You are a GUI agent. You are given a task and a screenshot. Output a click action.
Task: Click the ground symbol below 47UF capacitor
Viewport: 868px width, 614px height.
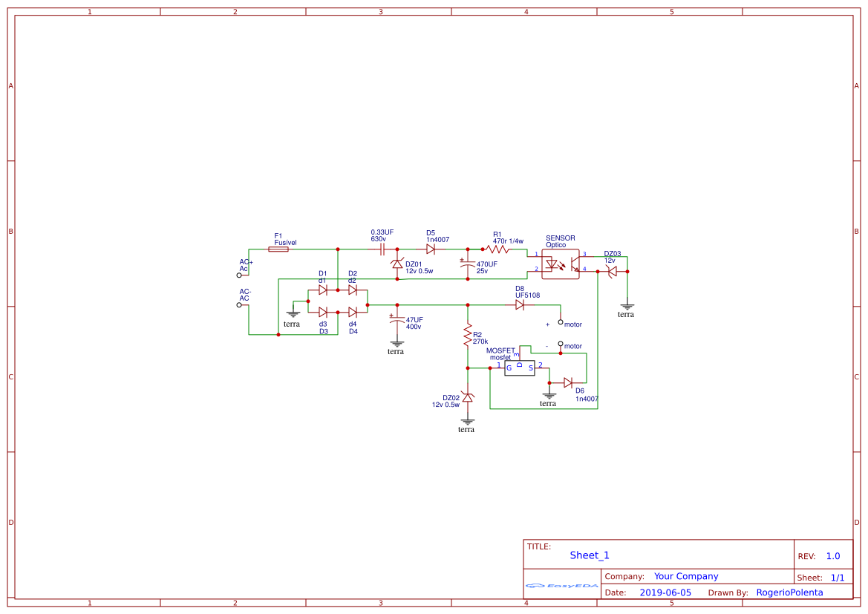pos(397,344)
